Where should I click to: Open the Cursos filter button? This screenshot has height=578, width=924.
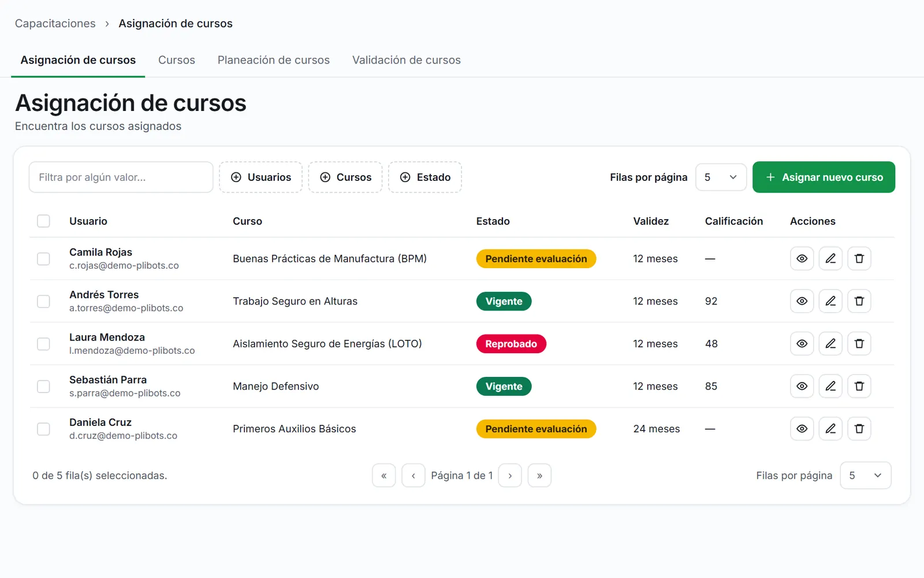[x=345, y=177]
